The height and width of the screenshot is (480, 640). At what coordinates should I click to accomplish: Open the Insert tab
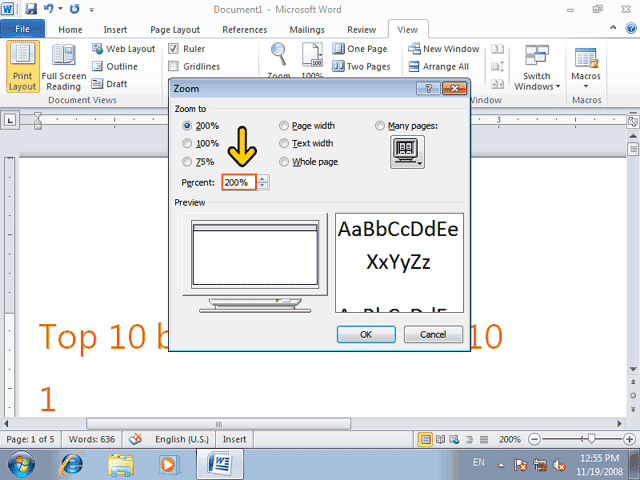[x=115, y=30]
